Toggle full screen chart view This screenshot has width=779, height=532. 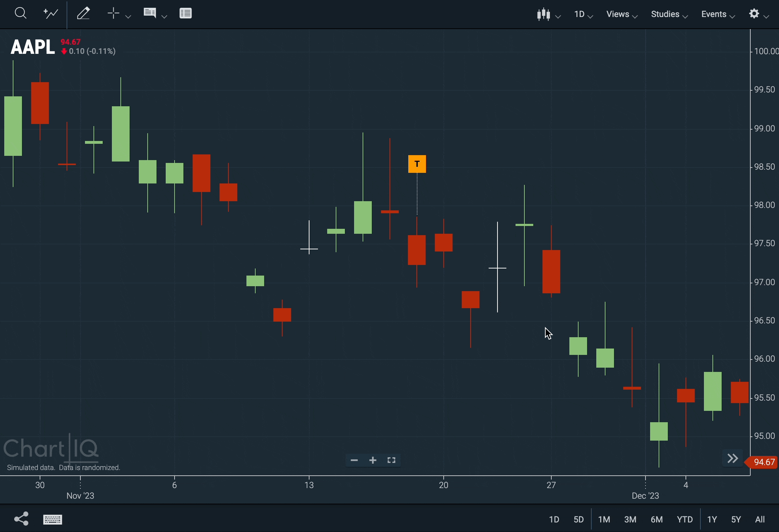point(391,460)
